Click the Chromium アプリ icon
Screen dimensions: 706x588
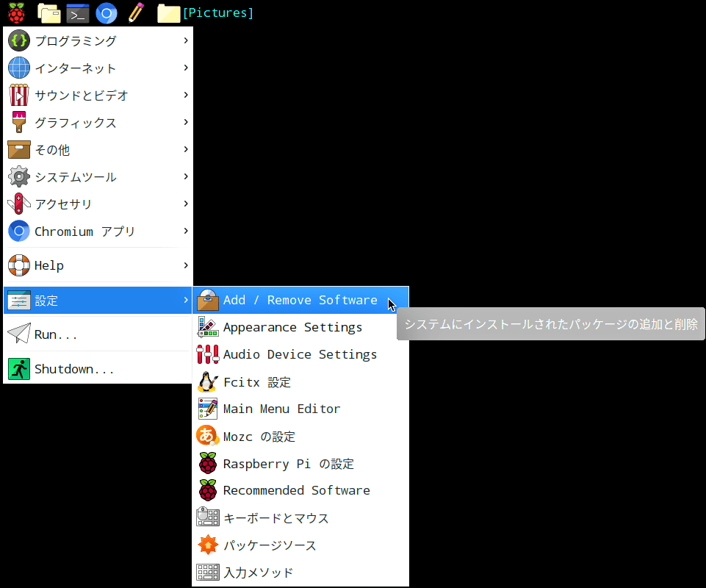click(19, 231)
